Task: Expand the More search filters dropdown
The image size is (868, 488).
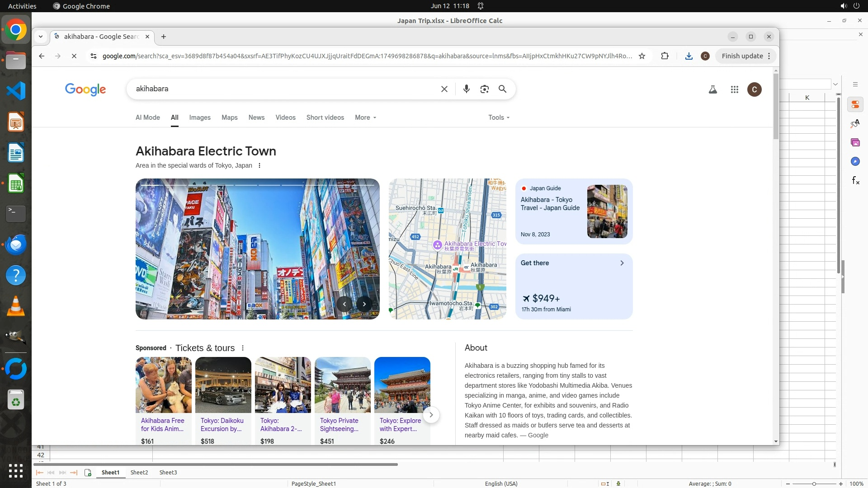Action: point(365,117)
